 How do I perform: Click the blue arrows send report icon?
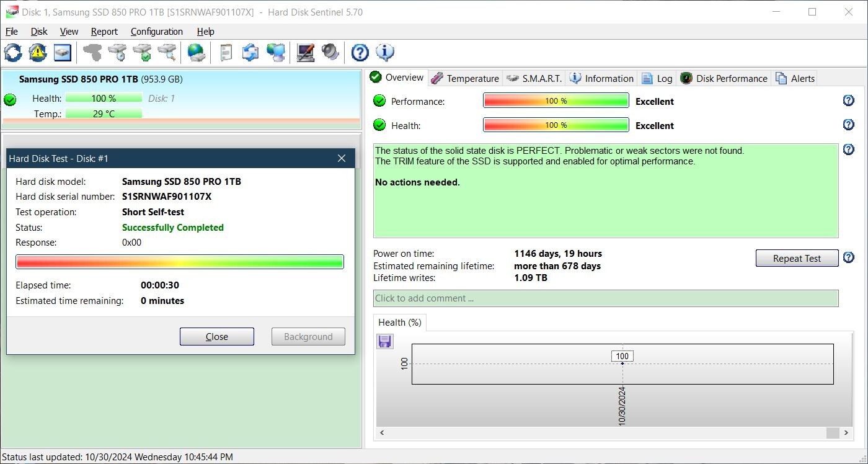(x=250, y=53)
